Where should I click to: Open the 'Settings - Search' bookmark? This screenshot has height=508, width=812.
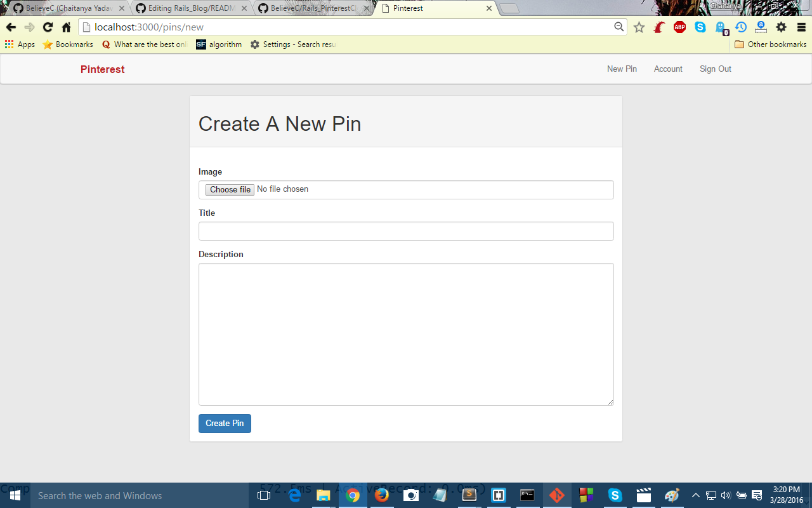click(x=293, y=44)
